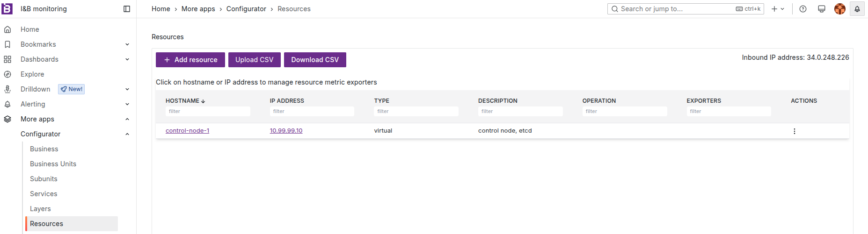868x234 pixels.
Task: Open Explore in sidebar menu
Action: [x=32, y=74]
